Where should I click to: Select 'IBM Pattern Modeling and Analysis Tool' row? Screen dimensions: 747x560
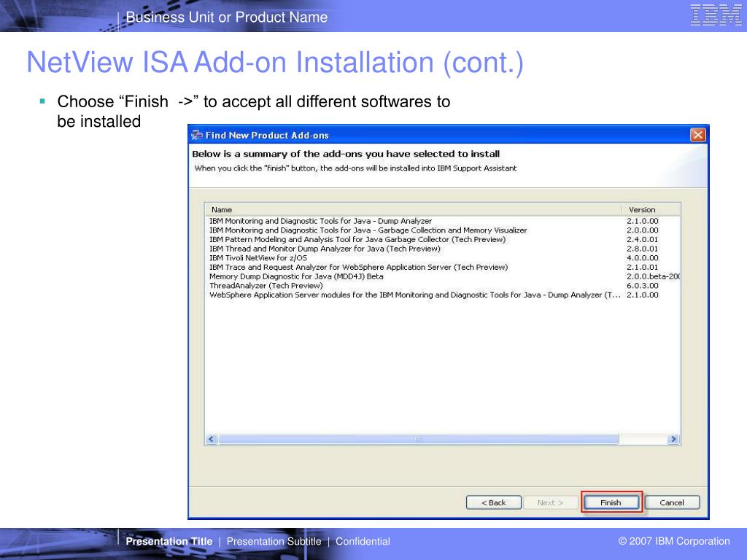pyautogui.click(x=442, y=239)
